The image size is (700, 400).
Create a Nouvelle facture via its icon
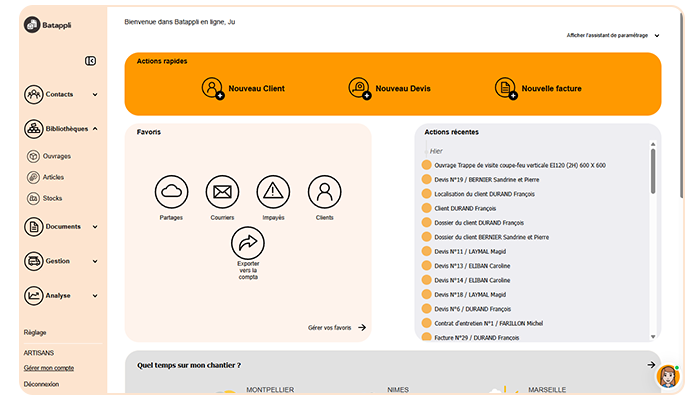pyautogui.click(x=506, y=88)
